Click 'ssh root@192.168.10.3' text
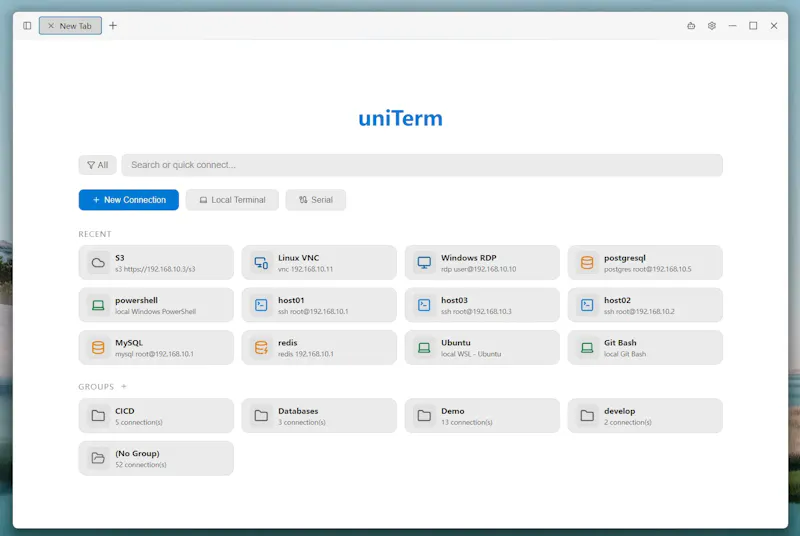The image size is (800, 536). 476,312
